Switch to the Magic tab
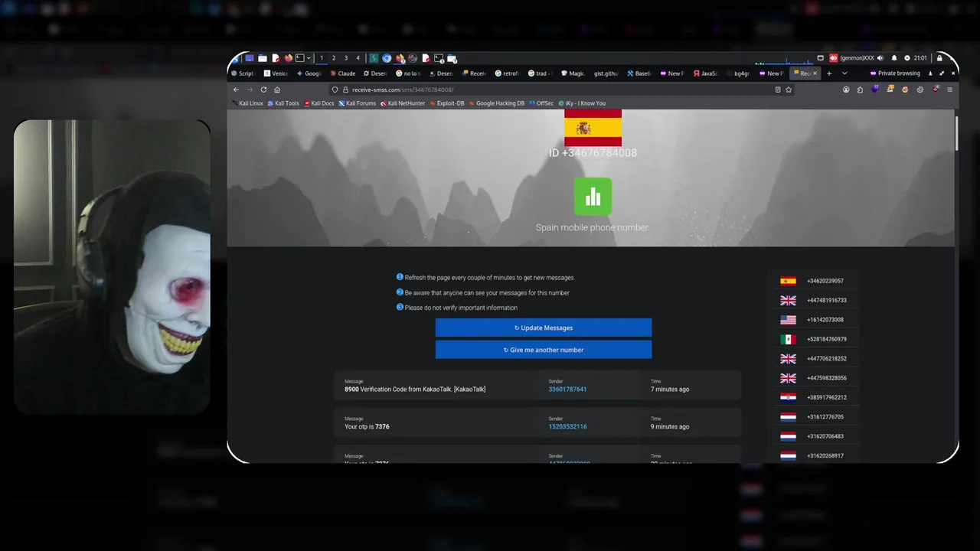The image size is (980, 551). (x=573, y=73)
